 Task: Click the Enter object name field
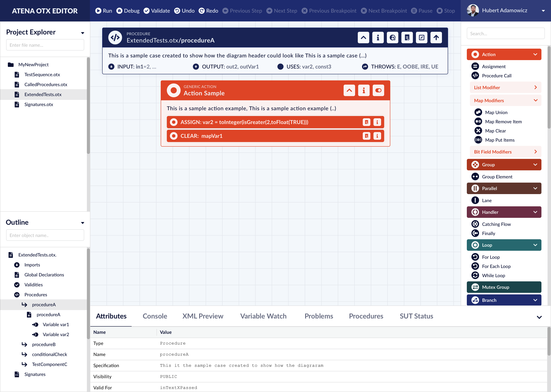point(45,235)
